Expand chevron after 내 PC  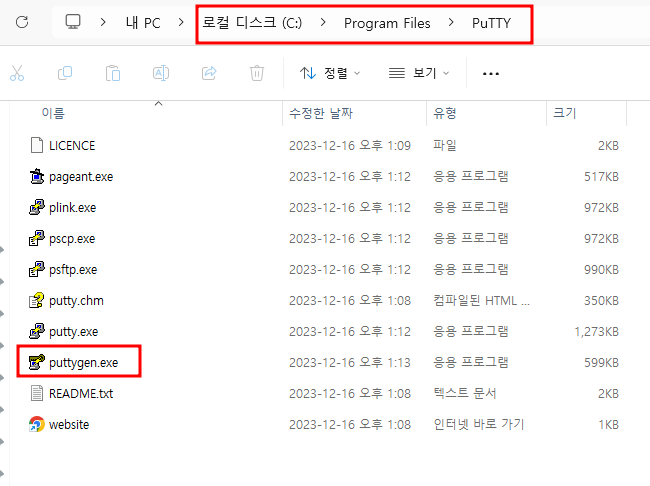click(181, 22)
